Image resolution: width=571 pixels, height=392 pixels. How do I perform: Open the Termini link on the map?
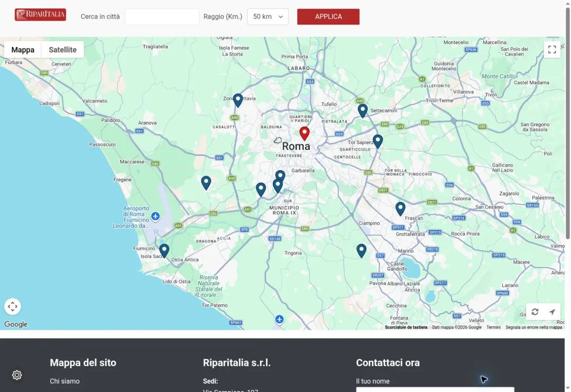click(493, 327)
